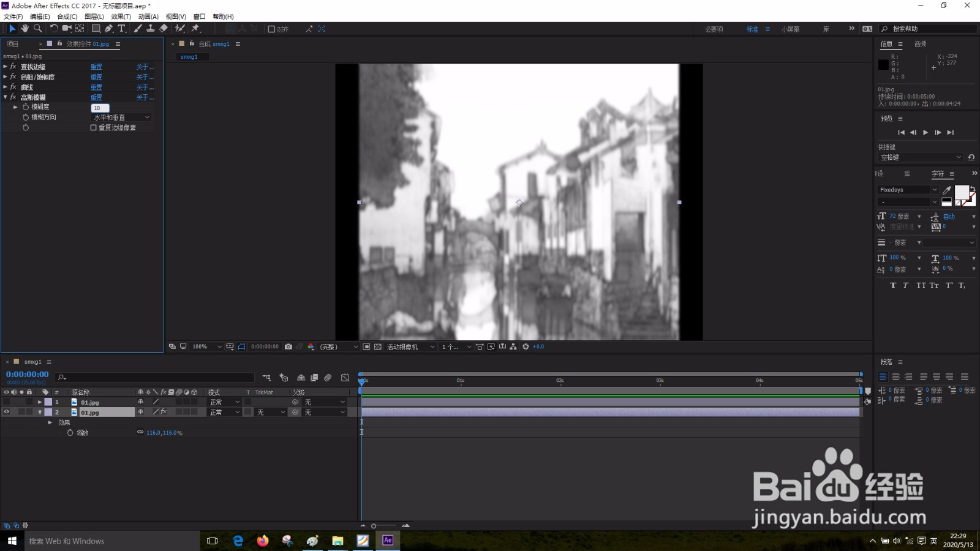Image resolution: width=980 pixels, height=551 pixels.
Task: Select the Horizontal Type tool
Action: coord(121,28)
